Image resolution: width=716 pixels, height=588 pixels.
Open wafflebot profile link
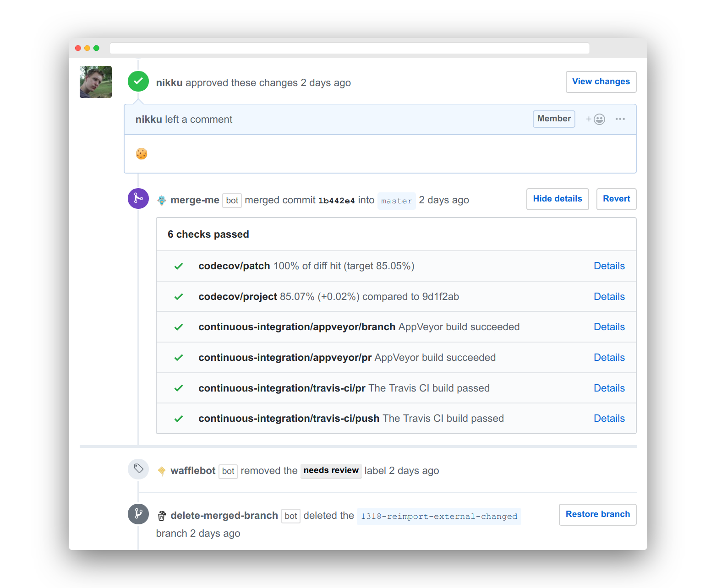193,471
